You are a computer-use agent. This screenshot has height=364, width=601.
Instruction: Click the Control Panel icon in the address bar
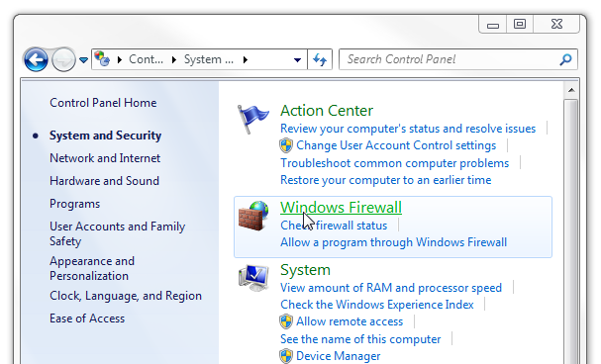pos(102,59)
